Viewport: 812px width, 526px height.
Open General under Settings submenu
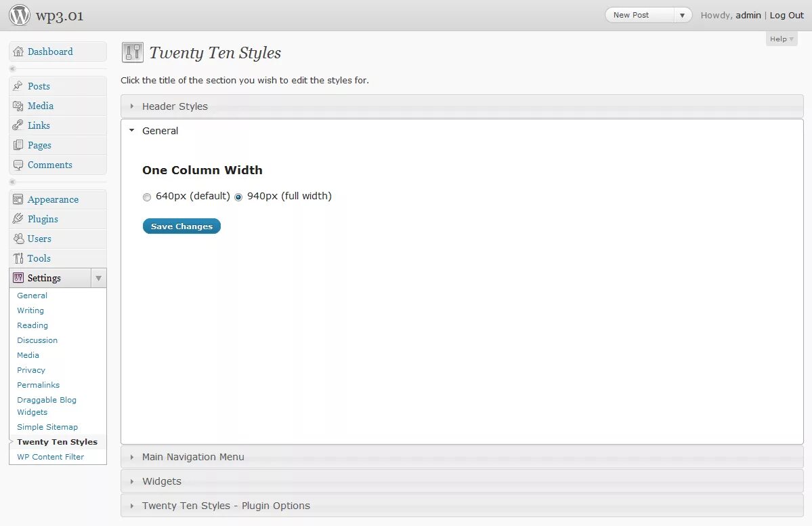coord(32,296)
